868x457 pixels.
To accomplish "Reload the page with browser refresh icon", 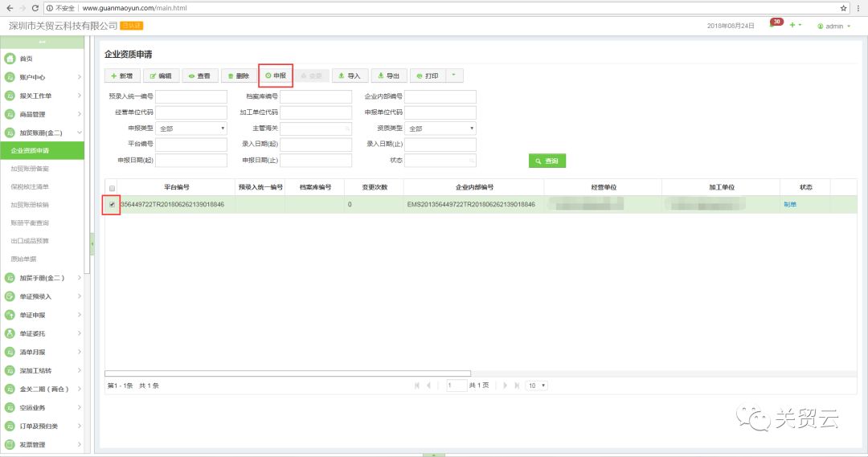I will pos(35,8).
